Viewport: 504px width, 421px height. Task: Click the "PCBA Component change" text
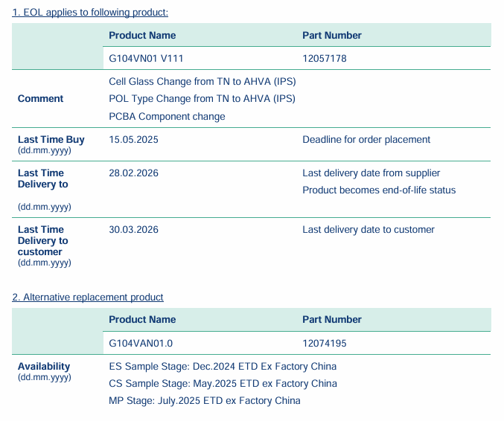pos(167,117)
